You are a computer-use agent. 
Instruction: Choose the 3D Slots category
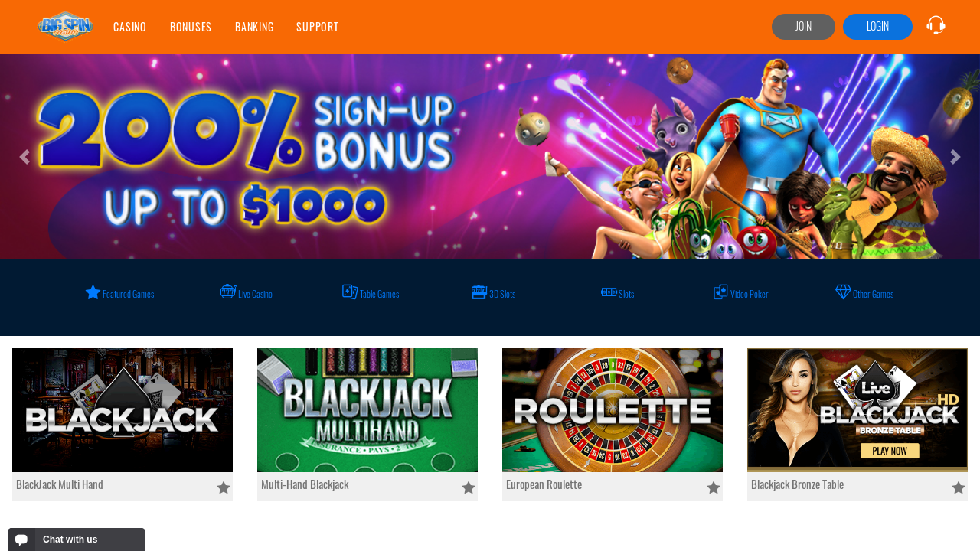(494, 293)
